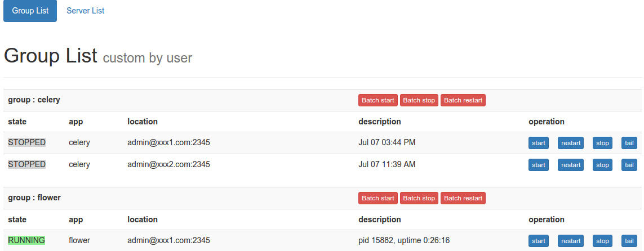Stop celery on admin@xxx2.com:2345

click(x=602, y=165)
